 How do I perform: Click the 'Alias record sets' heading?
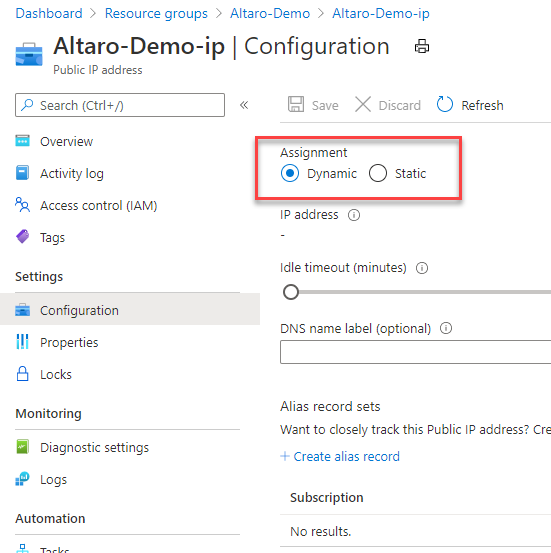330,406
